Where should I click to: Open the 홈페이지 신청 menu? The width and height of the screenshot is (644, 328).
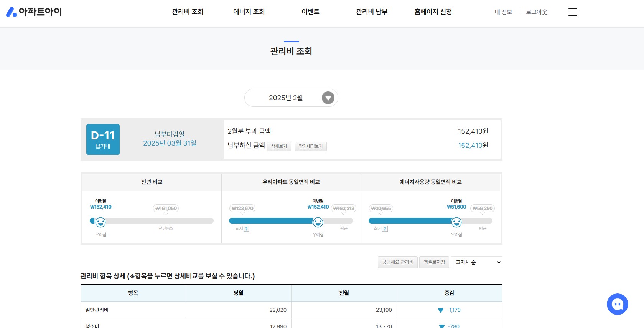(433, 12)
